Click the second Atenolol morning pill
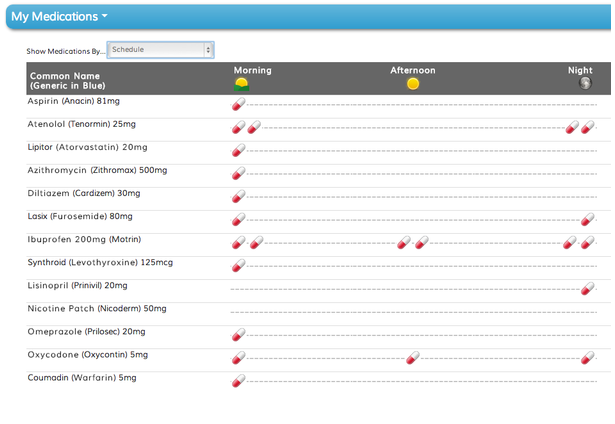This screenshot has height=424, width=615. [x=254, y=127]
